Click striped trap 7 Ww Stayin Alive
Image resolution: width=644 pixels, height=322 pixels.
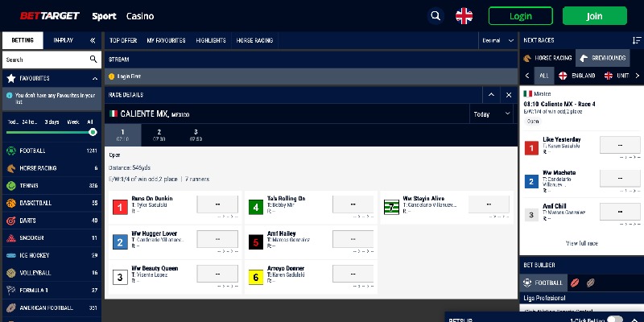391,208
